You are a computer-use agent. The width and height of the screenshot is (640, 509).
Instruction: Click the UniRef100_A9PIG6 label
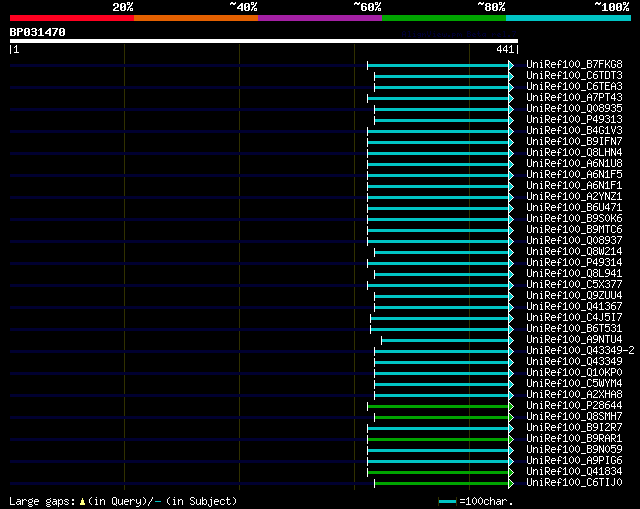[574, 461]
